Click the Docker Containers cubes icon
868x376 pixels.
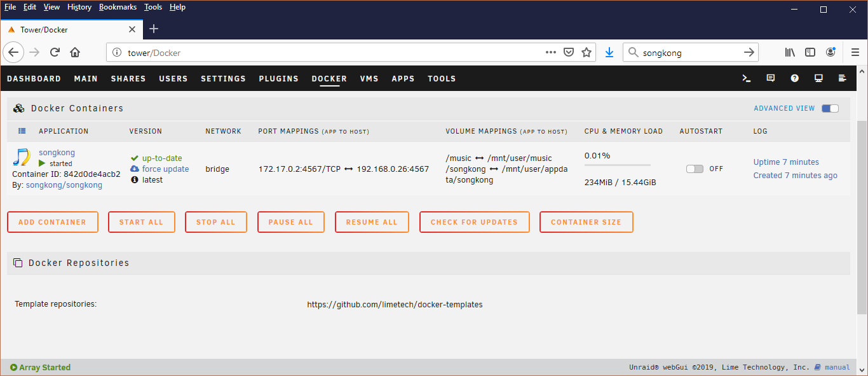(19, 108)
